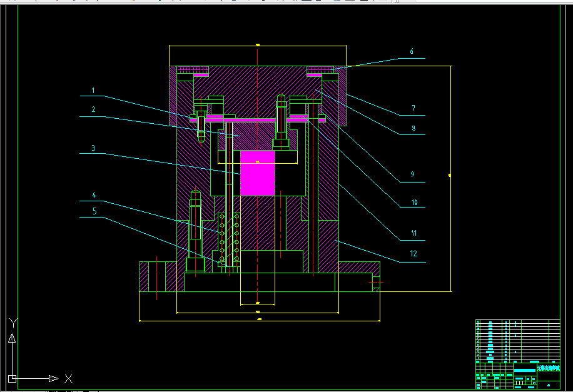Pick part callout number 7
Screen dimensions: 573x392
coord(413,108)
